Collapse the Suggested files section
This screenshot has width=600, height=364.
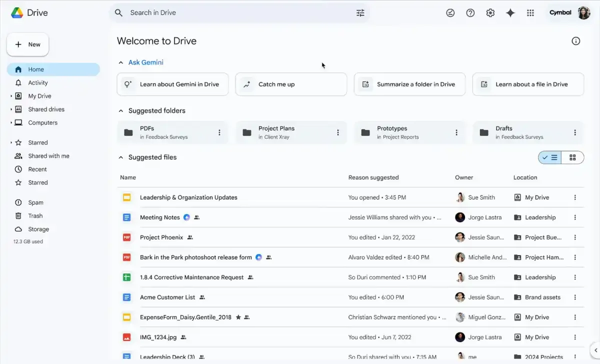pyautogui.click(x=120, y=157)
